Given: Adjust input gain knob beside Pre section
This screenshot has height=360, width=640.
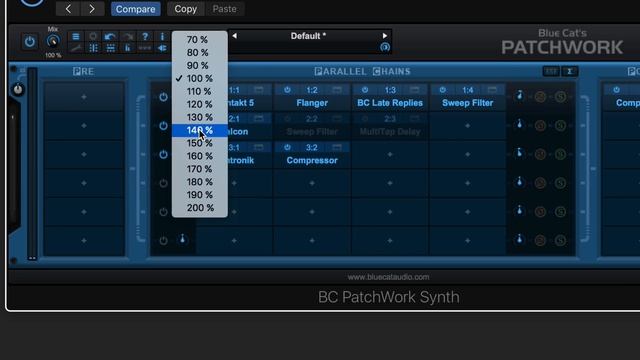Looking at the screenshot, I should tap(18, 89).
